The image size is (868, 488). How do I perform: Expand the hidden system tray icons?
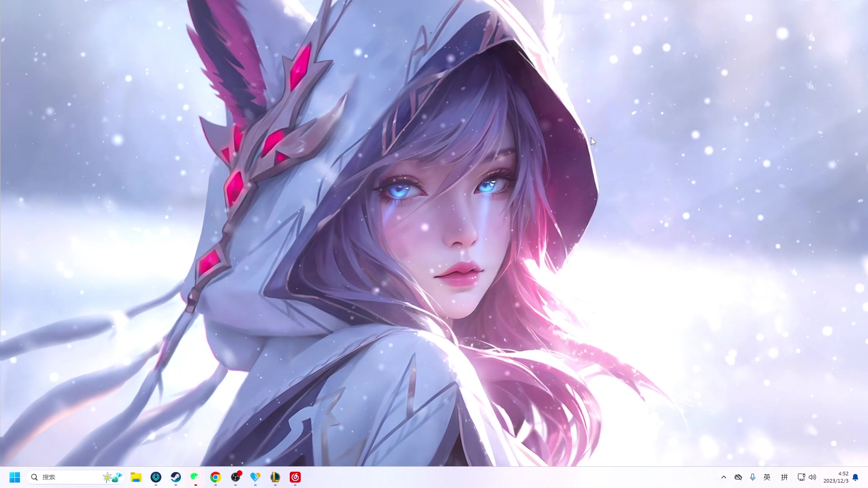click(724, 477)
